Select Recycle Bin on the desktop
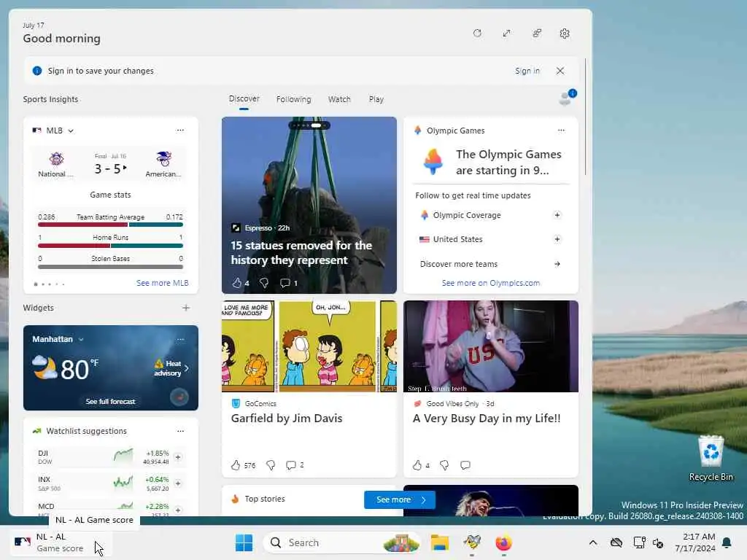This screenshot has height=560, width=747. [711, 458]
